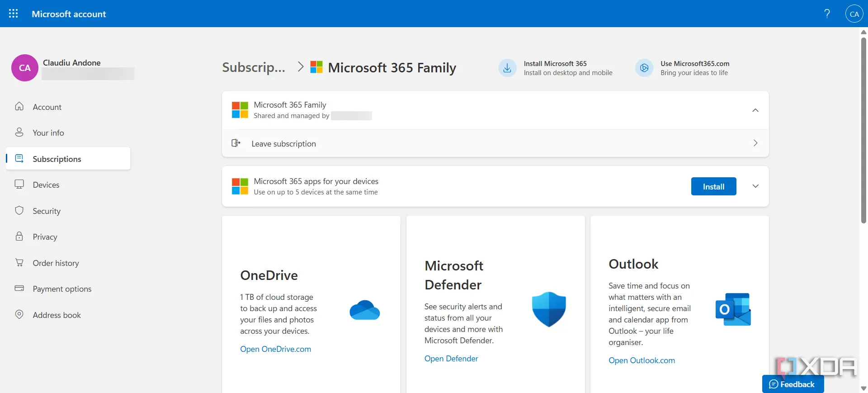This screenshot has height=393, width=868.
Task: Click the Use Microsoft365.com link text
Action: pos(695,63)
